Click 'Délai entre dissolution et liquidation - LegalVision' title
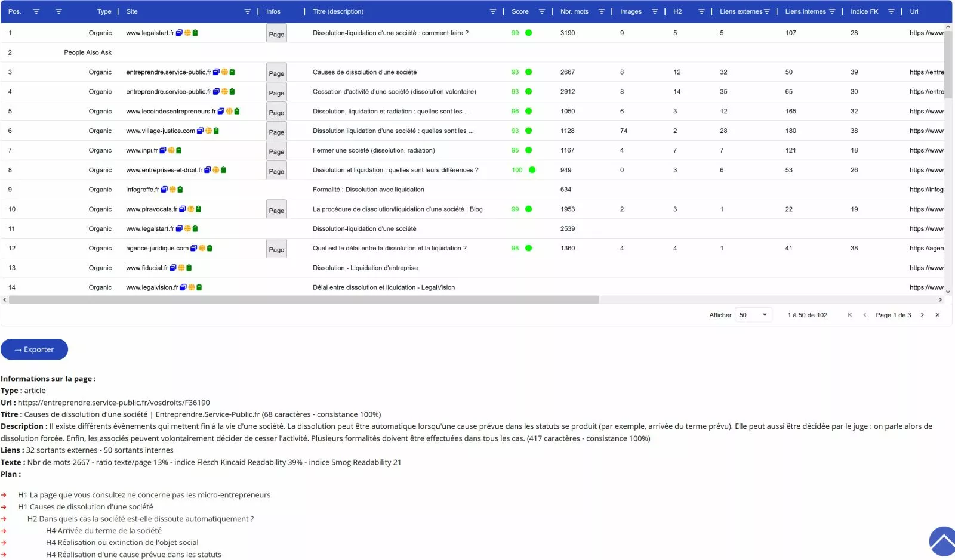 coord(384,287)
